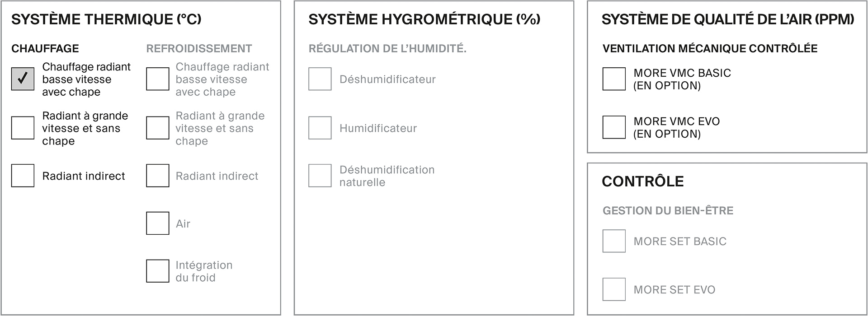Image resolution: width=868 pixels, height=316 pixels.
Task: Enable the Air cooling checkbox
Action: pyautogui.click(x=158, y=223)
